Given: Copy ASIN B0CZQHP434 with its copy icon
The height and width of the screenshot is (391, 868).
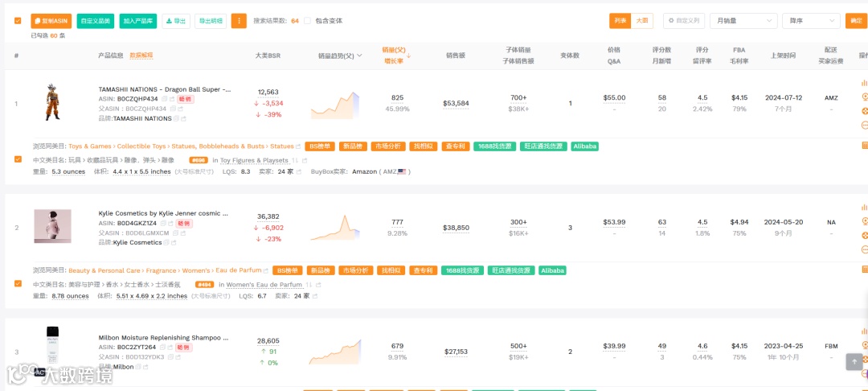Looking at the screenshot, I should (165, 99).
